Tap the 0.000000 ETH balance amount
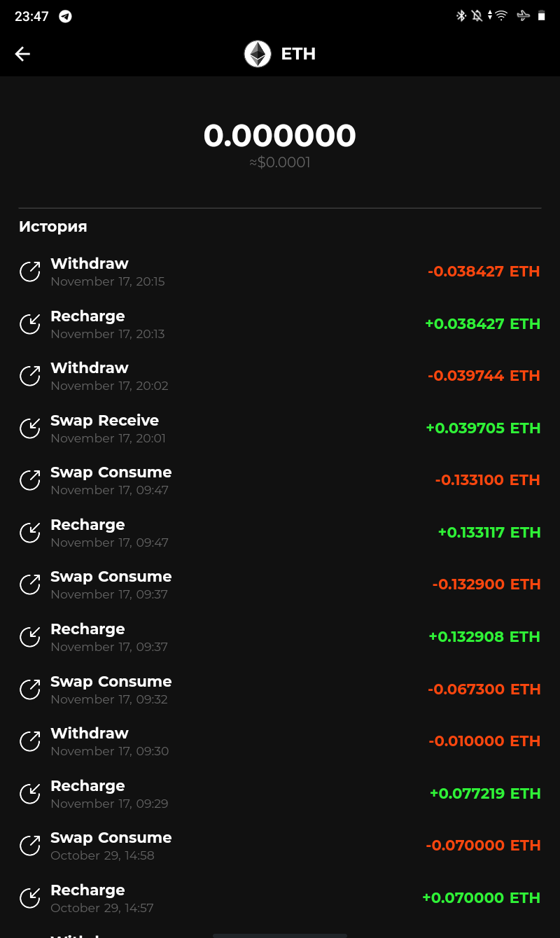This screenshot has width=560, height=938. click(280, 136)
